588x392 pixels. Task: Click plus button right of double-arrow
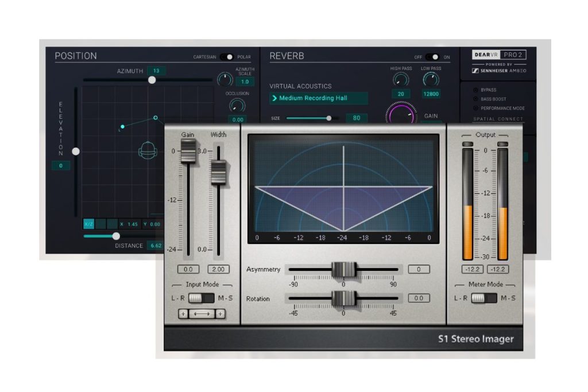click(x=220, y=314)
